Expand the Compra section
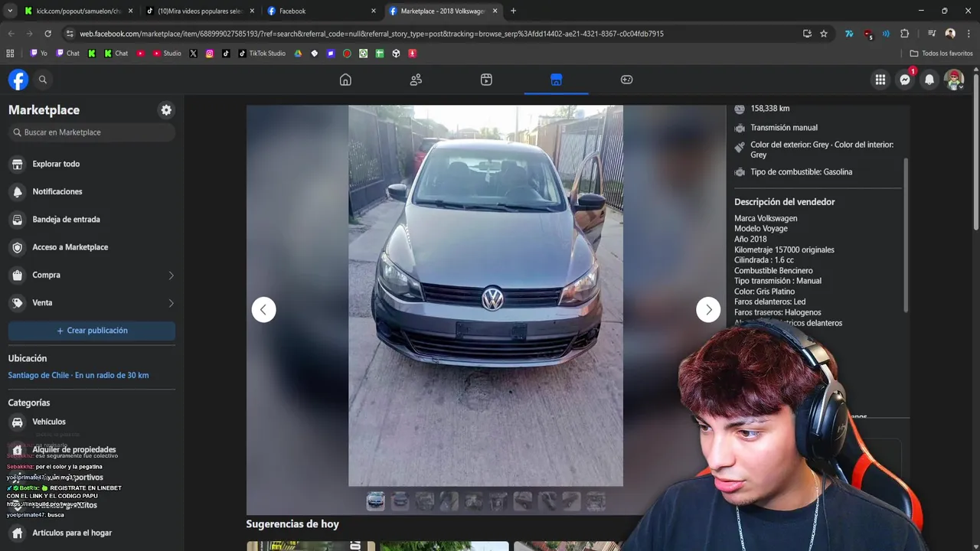This screenshot has height=551, width=980. 92,275
